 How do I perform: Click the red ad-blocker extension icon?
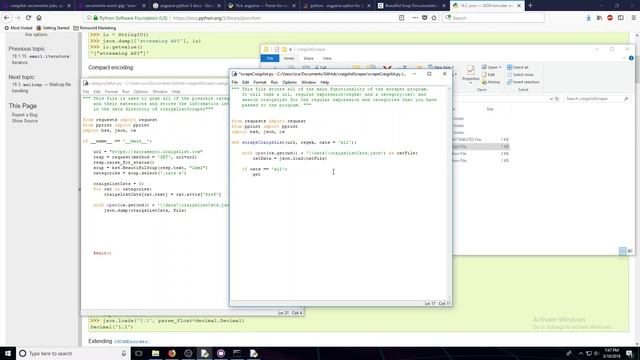(x=610, y=18)
